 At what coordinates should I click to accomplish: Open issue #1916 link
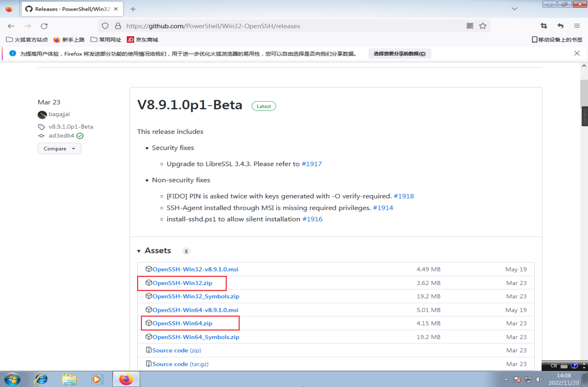pyautogui.click(x=312, y=219)
